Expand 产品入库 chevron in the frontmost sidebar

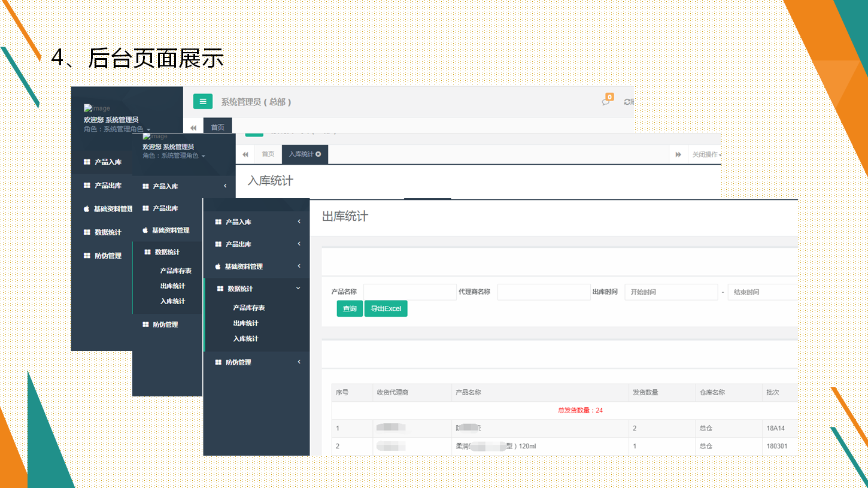click(x=299, y=222)
